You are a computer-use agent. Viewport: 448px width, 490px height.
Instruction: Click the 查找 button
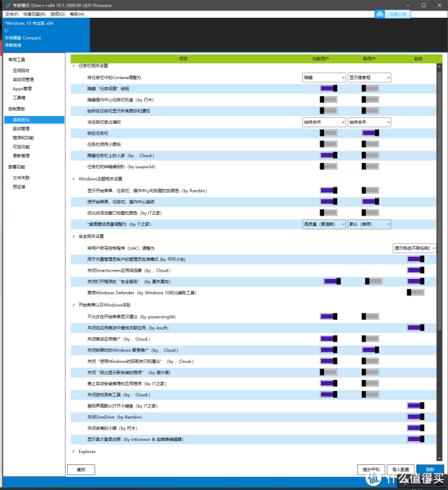pyautogui.click(x=81, y=470)
